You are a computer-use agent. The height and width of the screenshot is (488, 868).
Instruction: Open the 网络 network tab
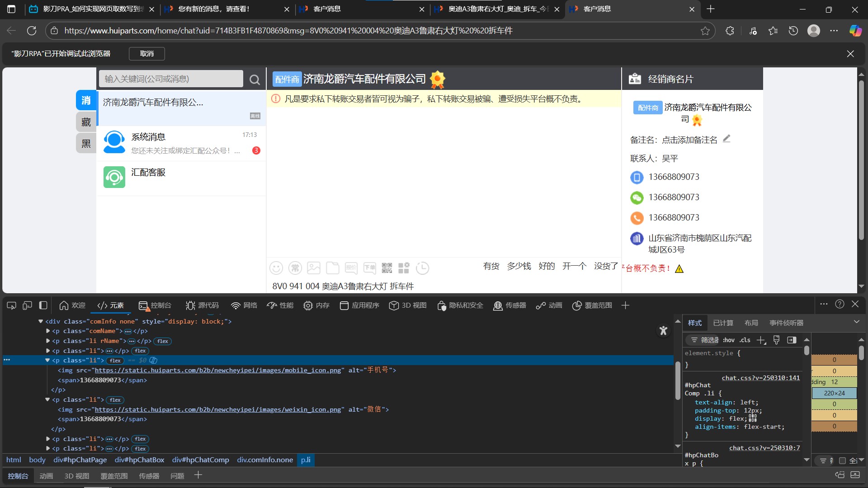coord(244,305)
